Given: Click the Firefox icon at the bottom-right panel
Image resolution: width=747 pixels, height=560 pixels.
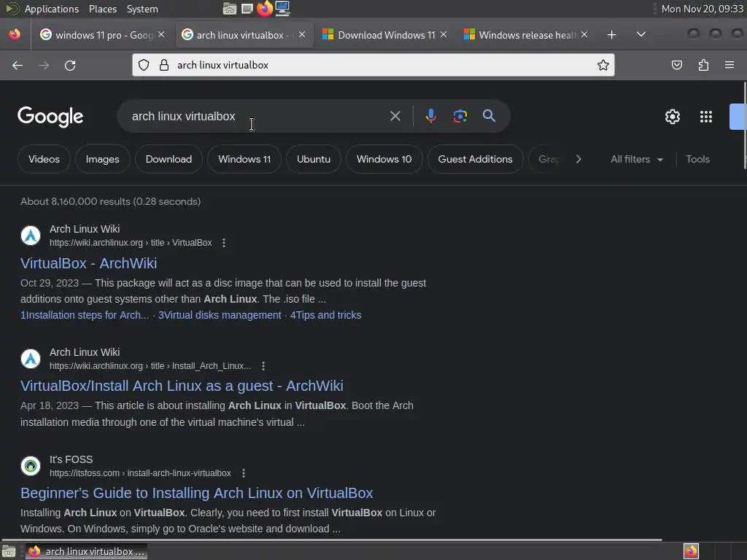Looking at the screenshot, I should pos(691,551).
